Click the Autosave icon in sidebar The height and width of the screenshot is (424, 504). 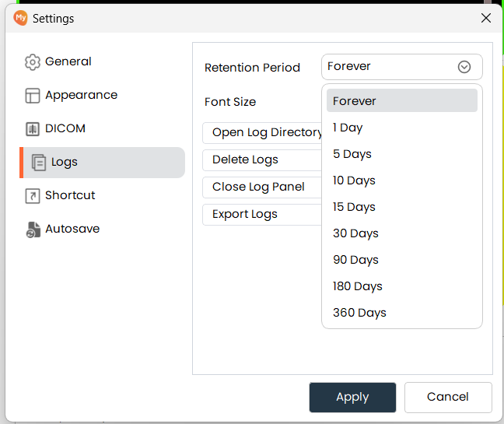[32, 230]
